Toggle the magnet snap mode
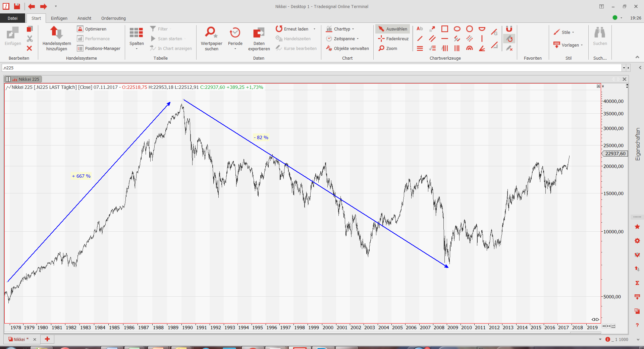This screenshot has height=349, width=644. 509,29
